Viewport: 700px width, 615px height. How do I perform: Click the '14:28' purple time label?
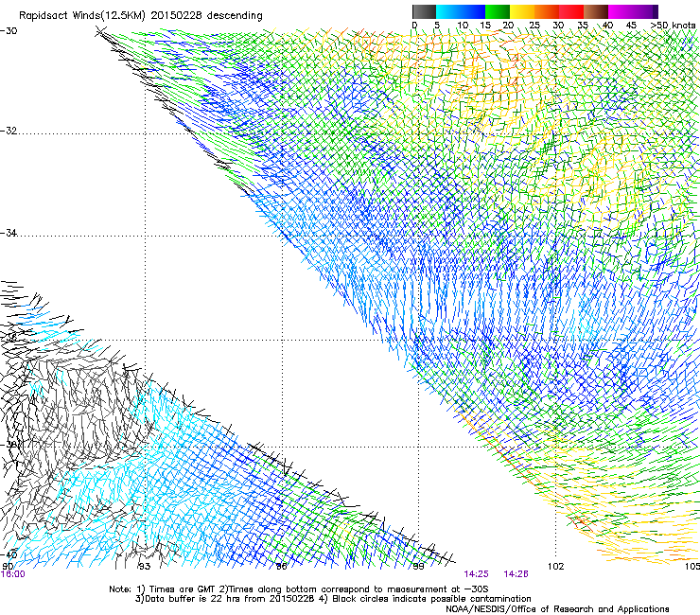pyautogui.click(x=516, y=574)
